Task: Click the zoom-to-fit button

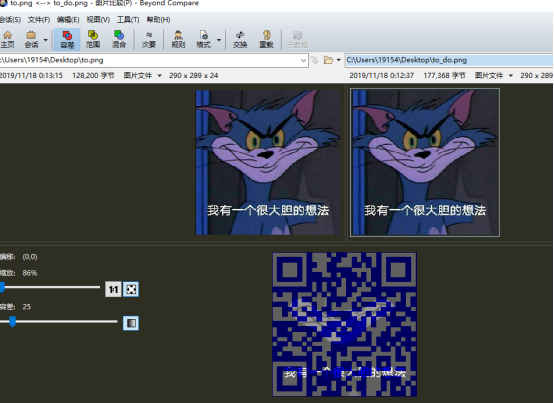Action: point(131,289)
